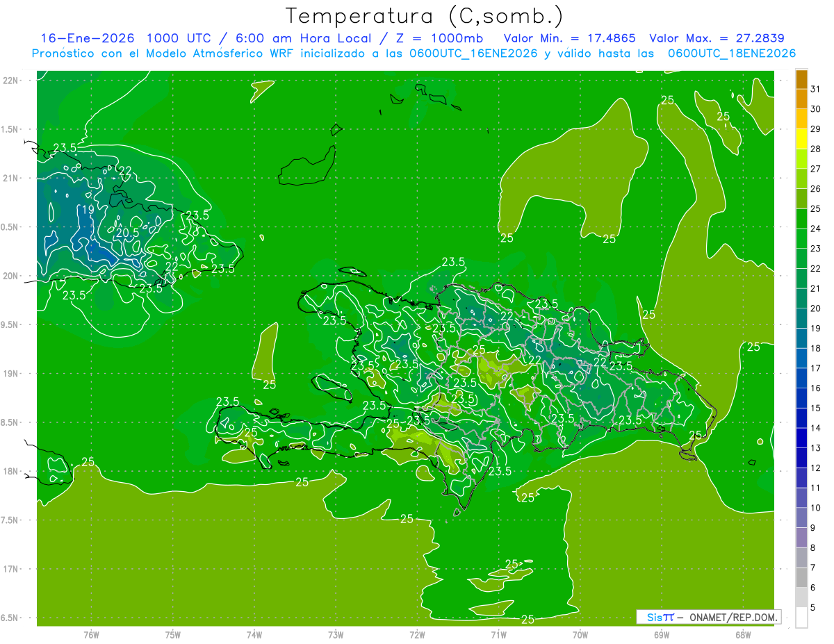This screenshot has width=834, height=644.
Task: Select the 16-Ene-2026 date text
Action: point(86,38)
